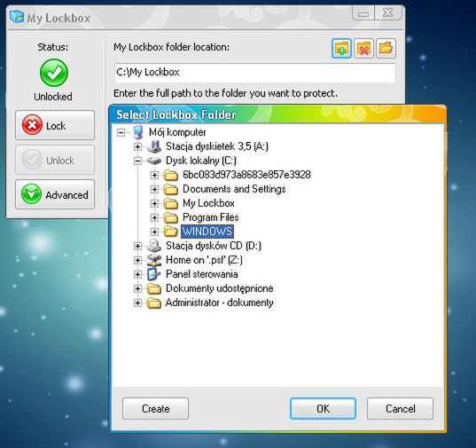Image resolution: width=476 pixels, height=448 pixels.
Task: Click the disabled Unlock button
Action: [55, 160]
